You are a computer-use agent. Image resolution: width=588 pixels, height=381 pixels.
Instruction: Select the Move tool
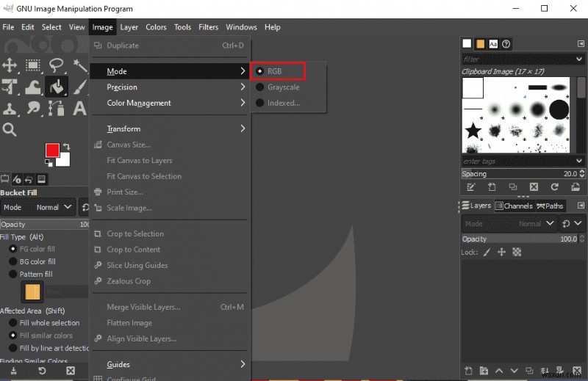10,66
